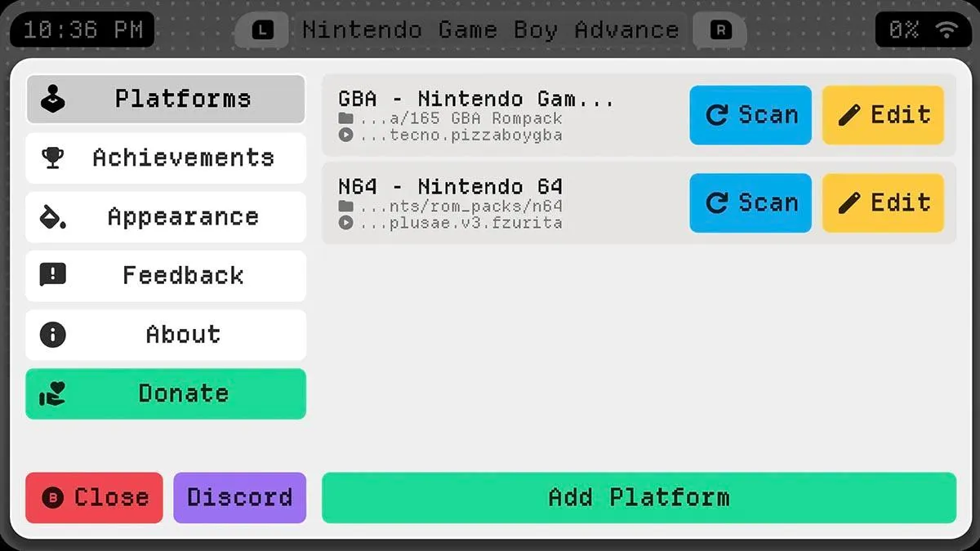Scan the N64 platform
Image resolution: width=980 pixels, height=551 pixels.
click(x=751, y=203)
